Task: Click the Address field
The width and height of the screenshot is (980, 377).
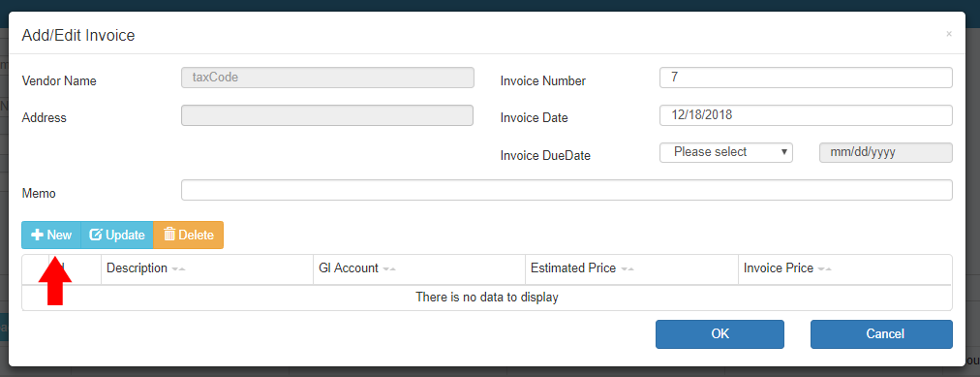Action: pyautogui.click(x=327, y=115)
